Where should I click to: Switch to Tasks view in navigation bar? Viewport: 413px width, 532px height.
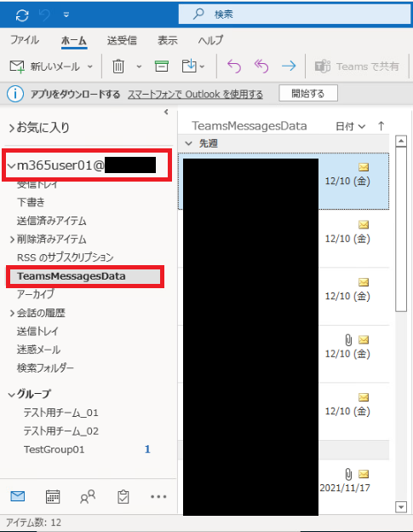[123, 497]
